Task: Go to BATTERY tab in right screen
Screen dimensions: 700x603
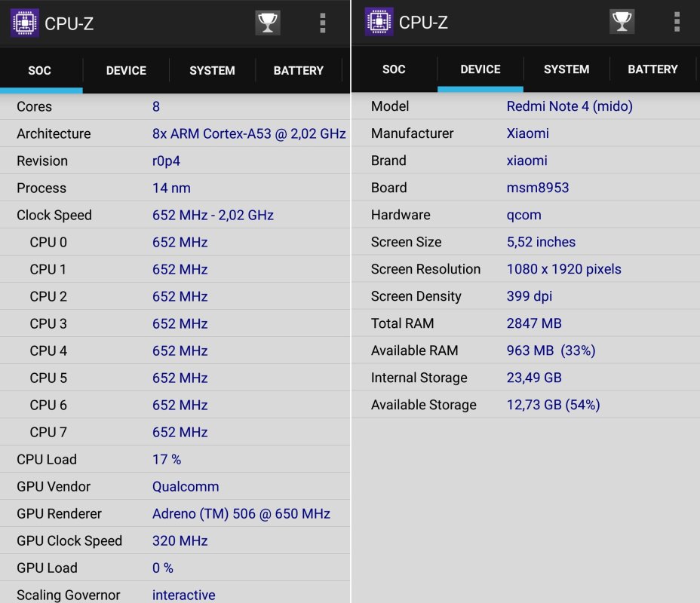Action: point(652,69)
